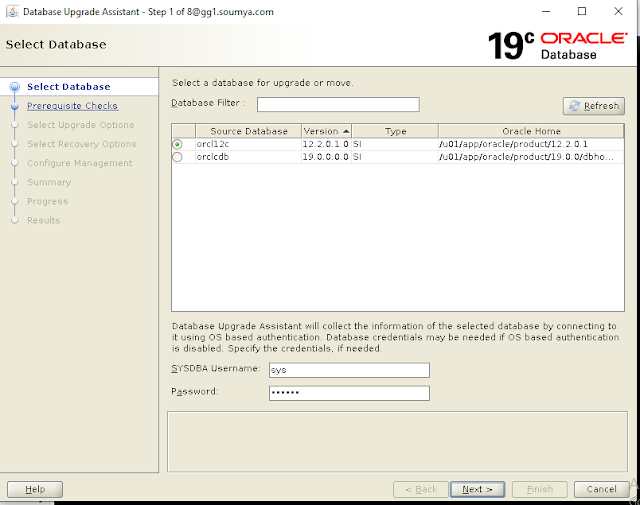The height and width of the screenshot is (505, 640).
Task: Click the Password field
Action: (349, 393)
